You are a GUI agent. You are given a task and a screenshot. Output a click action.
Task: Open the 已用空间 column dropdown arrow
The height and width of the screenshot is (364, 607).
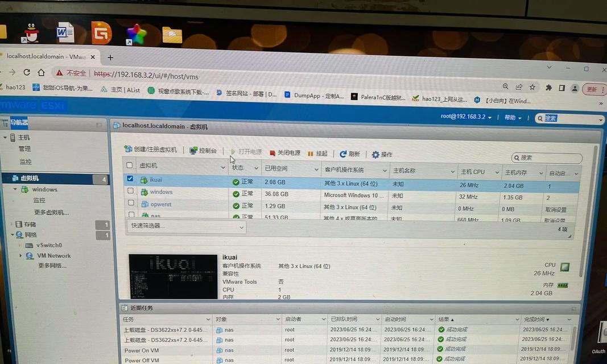[316, 169]
